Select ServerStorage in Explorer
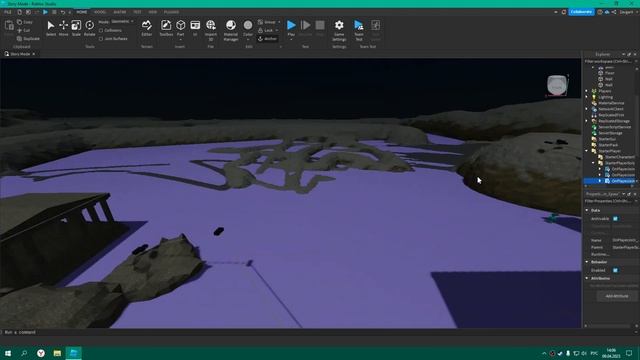Screen dimensions: 640x360 (610, 133)
